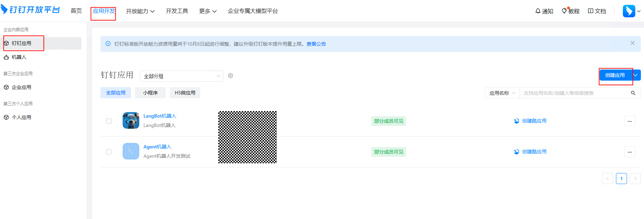644x219 pixels.
Task: Dismiss the announcement banner
Action: click(x=632, y=43)
